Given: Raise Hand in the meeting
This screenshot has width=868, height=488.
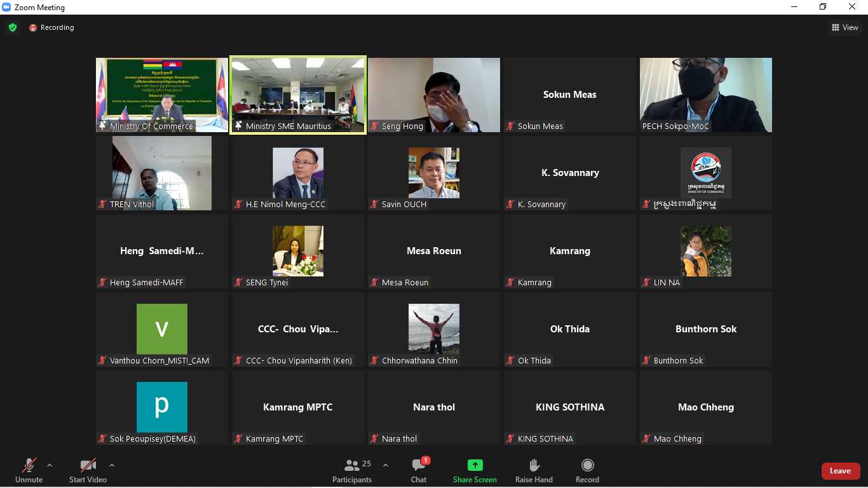Looking at the screenshot, I should [534, 470].
